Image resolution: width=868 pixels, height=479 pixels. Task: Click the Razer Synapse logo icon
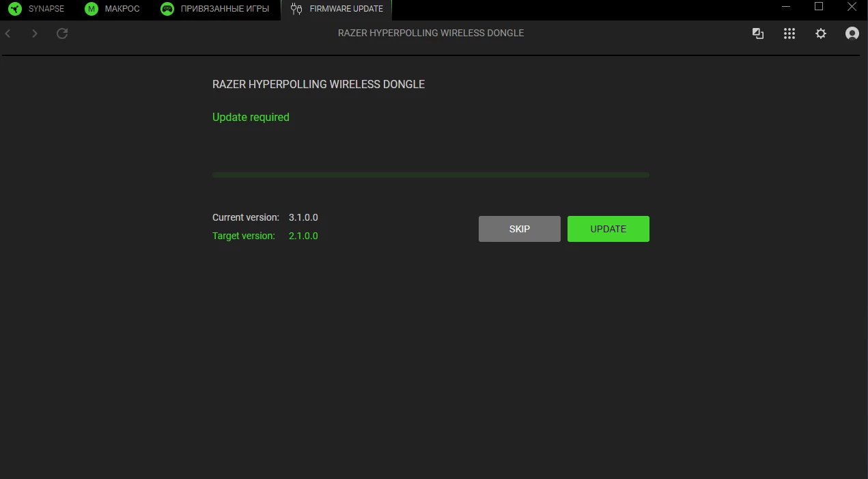pyautogui.click(x=15, y=9)
